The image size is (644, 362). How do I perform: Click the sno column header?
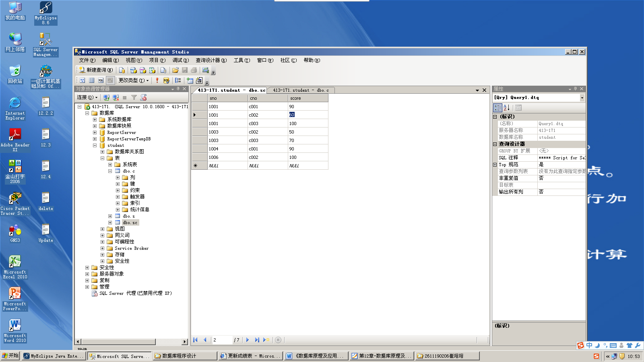coord(227,98)
